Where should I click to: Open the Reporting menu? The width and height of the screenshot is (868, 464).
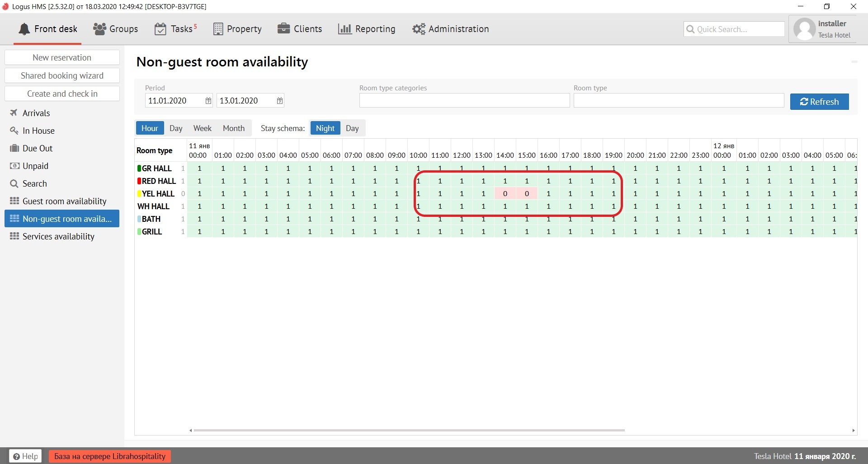(367, 29)
